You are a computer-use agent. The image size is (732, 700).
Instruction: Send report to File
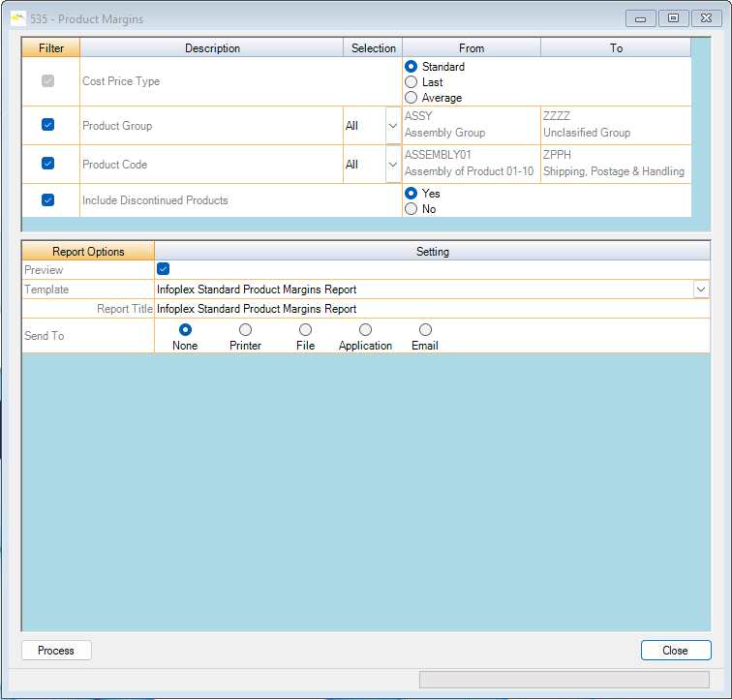(305, 330)
